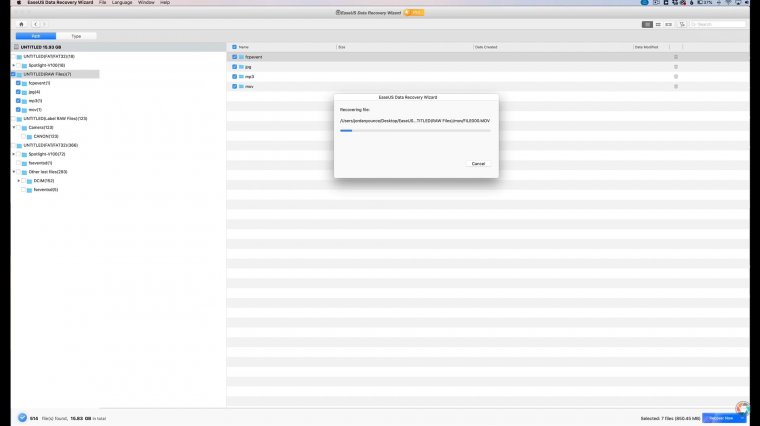Open the battery status in menu bar
The width and height of the screenshot is (760, 426).
click(705, 2)
